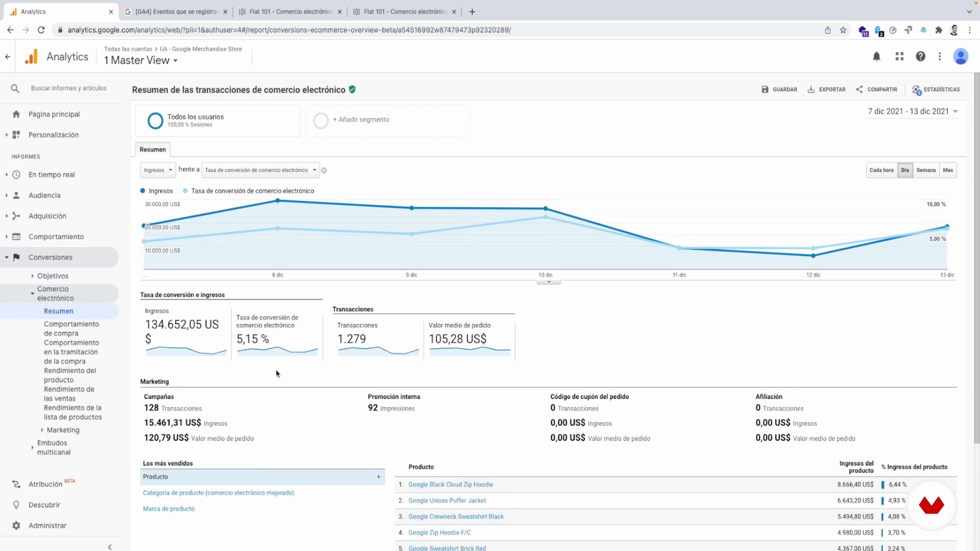Screen dimensions: 980x551
Task: Click the Exportar download icon
Action: [x=811, y=89]
